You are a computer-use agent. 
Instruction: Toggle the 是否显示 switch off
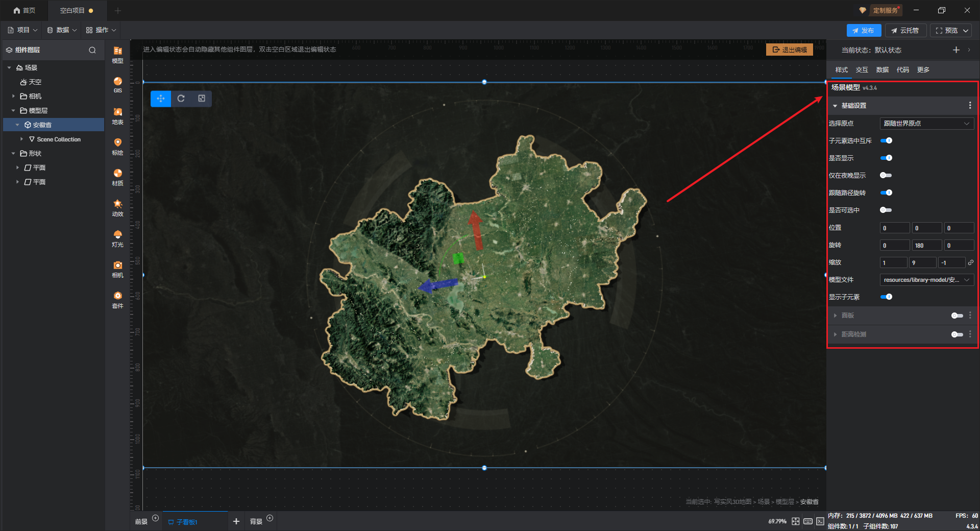pos(886,158)
